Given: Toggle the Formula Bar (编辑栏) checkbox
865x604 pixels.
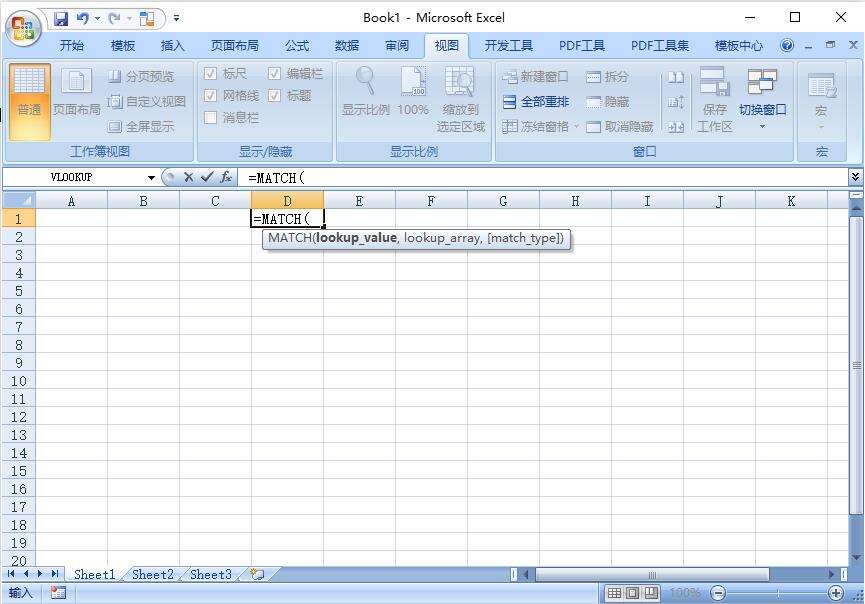Looking at the screenshot, I should (274, 73).
